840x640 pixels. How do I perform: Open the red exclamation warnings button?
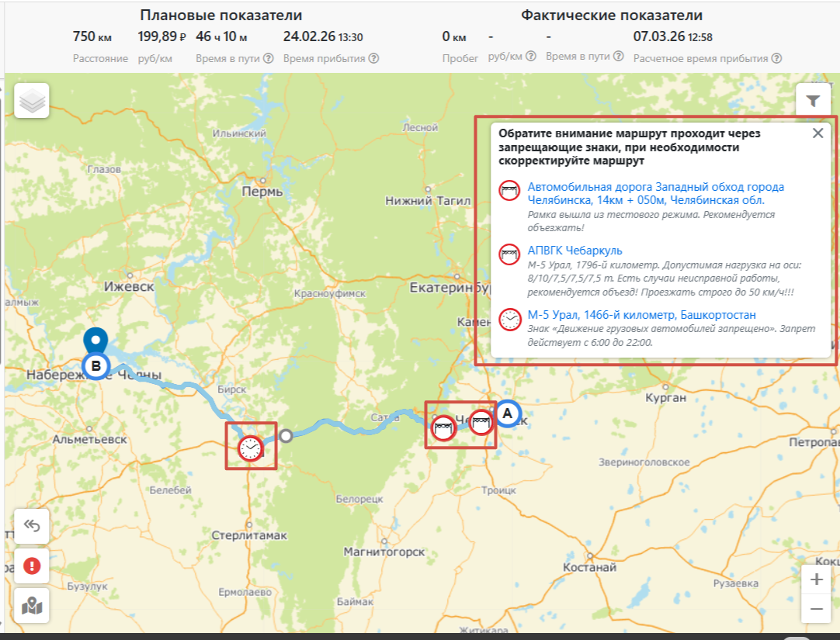coord(32,566)
